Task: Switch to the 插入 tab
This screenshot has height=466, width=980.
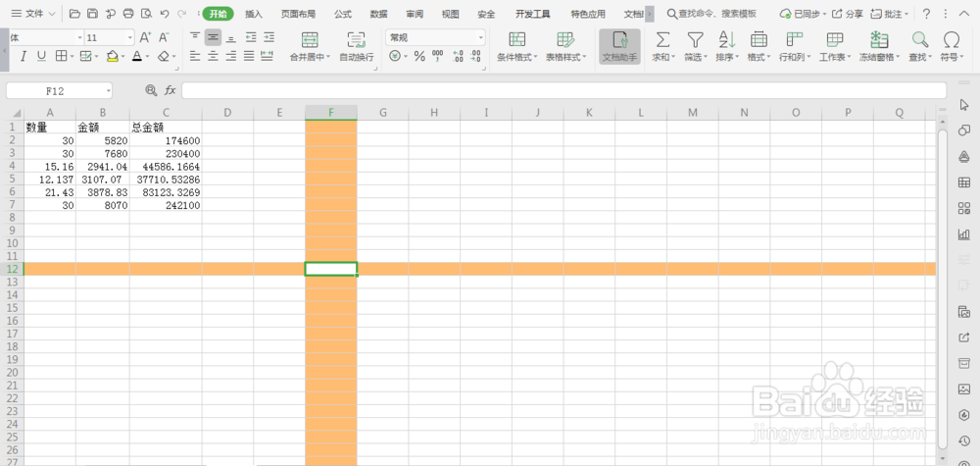Action: point(254,14)
